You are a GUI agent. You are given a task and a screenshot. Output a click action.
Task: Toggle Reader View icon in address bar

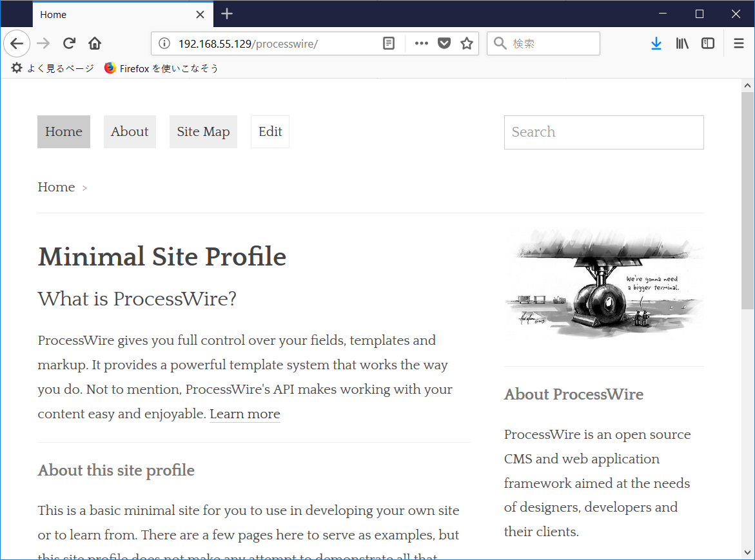coord(388,43)
